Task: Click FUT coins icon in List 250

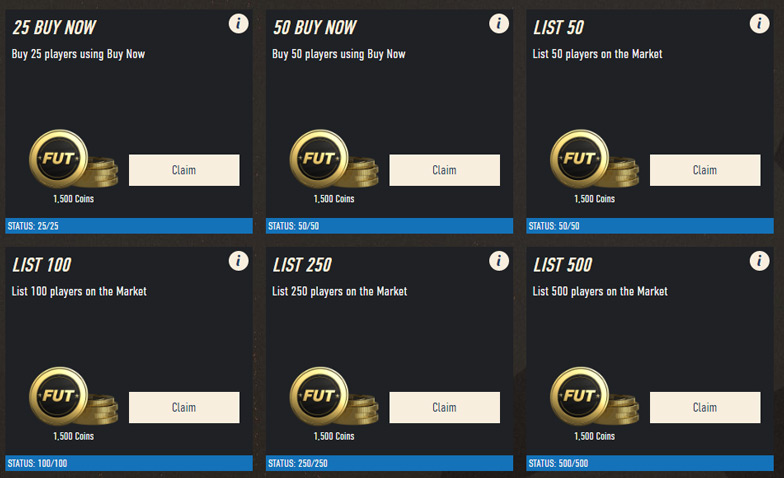Action: click(334, 396)
